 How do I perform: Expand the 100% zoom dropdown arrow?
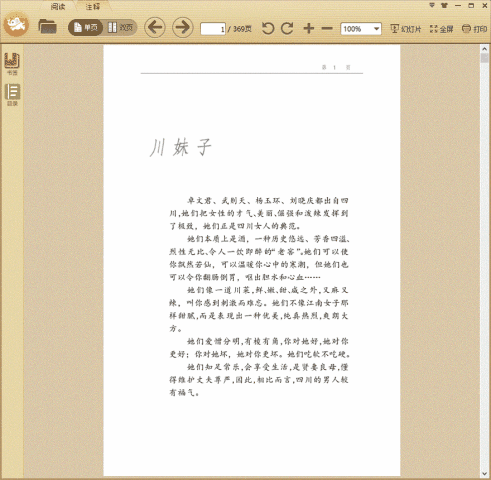376,29
